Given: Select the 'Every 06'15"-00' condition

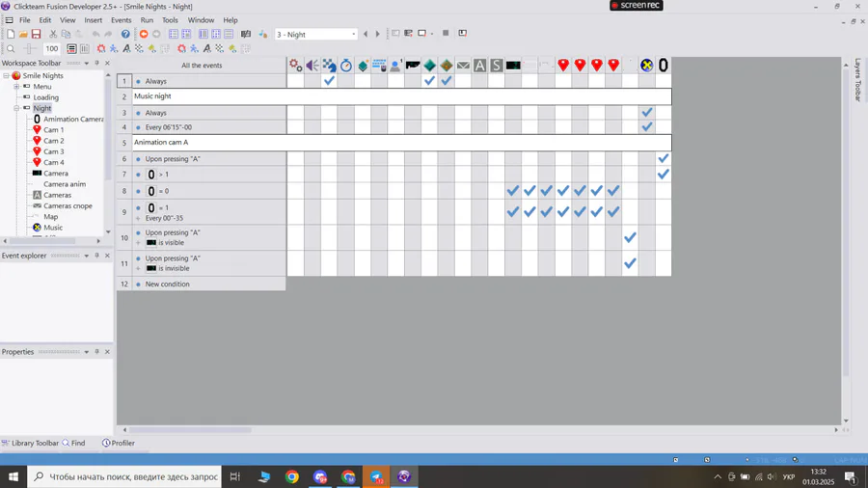Looking at the screenshot, I should coord(169,126).
